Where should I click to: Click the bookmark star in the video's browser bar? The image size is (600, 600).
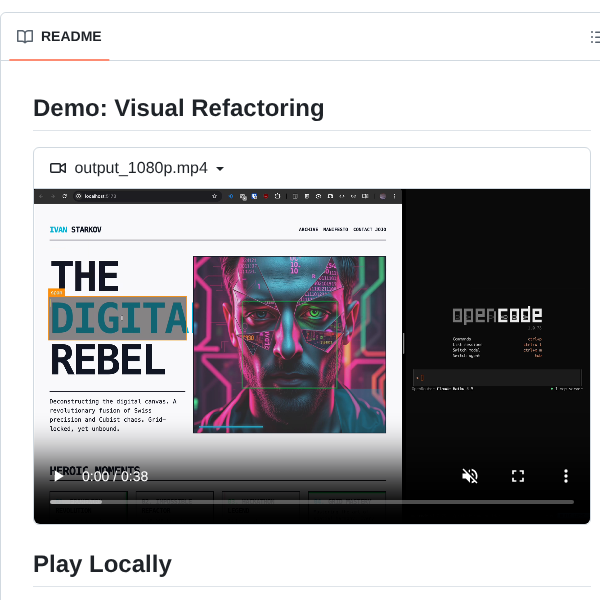[x=214, y=196]
